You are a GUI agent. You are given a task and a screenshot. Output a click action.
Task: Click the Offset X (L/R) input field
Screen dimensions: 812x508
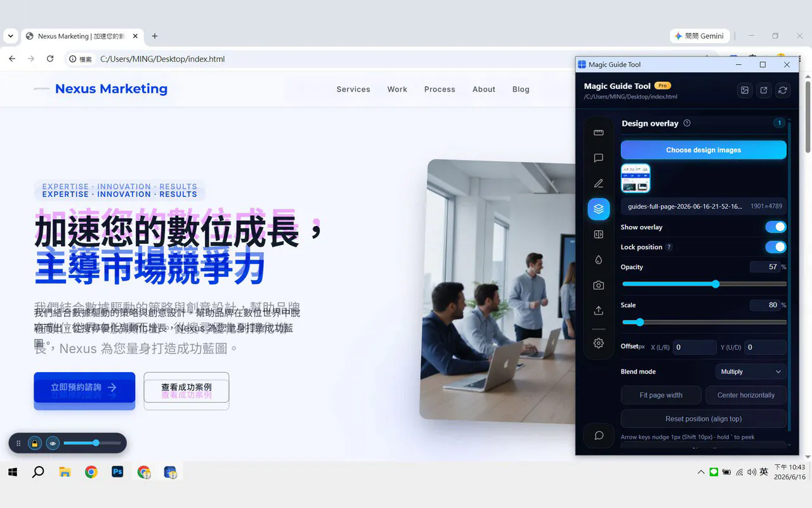click(x=694, y=347)
